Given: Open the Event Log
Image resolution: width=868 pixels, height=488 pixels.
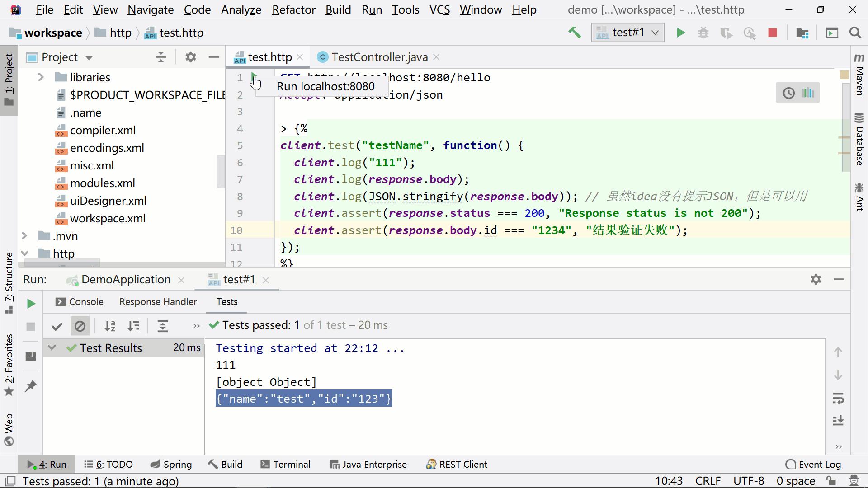Looking at the screenshot, I should tap(813, 465).
